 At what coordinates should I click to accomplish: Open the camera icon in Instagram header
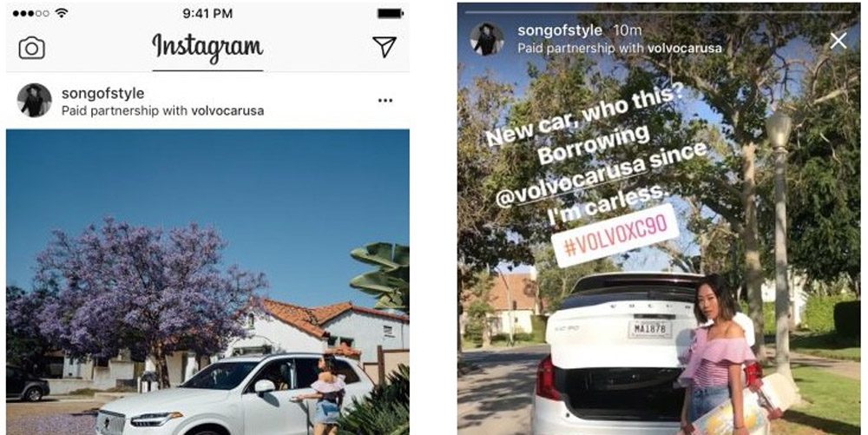tap(31, 48)
